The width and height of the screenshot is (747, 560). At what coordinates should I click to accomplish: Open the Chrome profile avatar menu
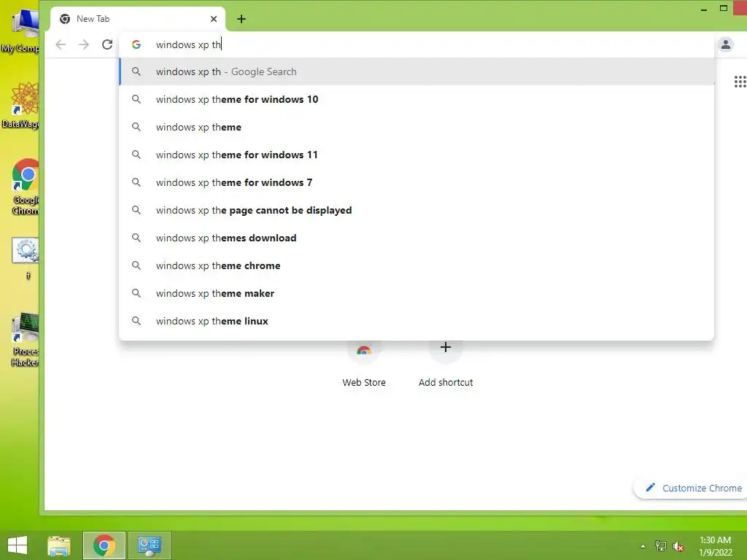[x=726, y=44]
